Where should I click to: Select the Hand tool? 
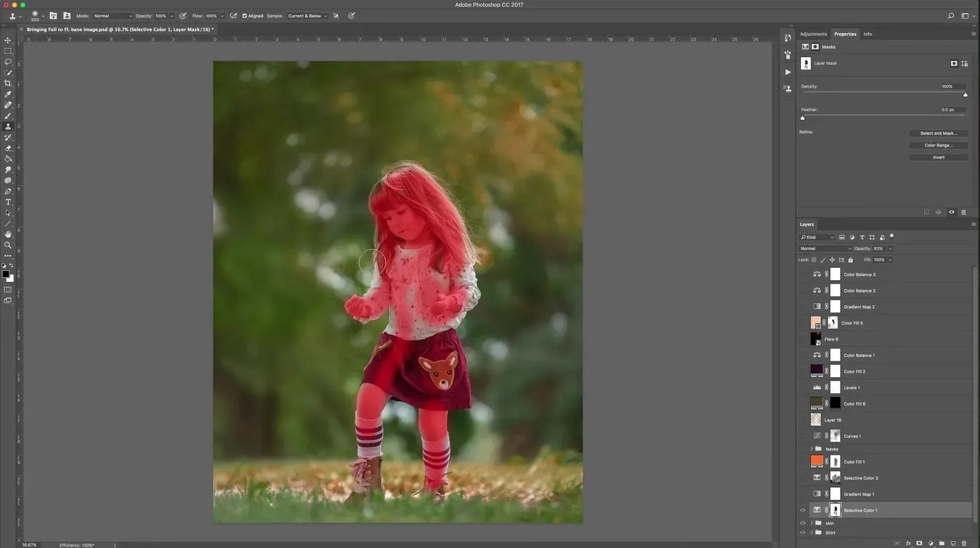coord(8,234)
